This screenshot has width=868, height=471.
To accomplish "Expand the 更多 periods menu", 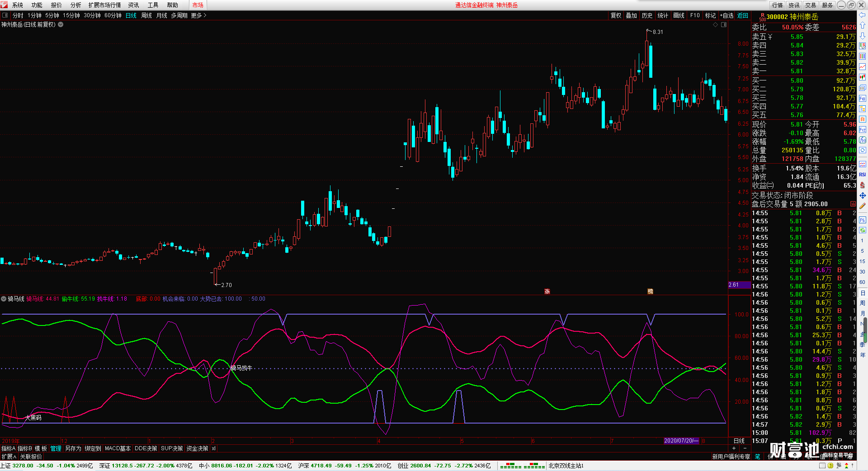I will point(198,15).
